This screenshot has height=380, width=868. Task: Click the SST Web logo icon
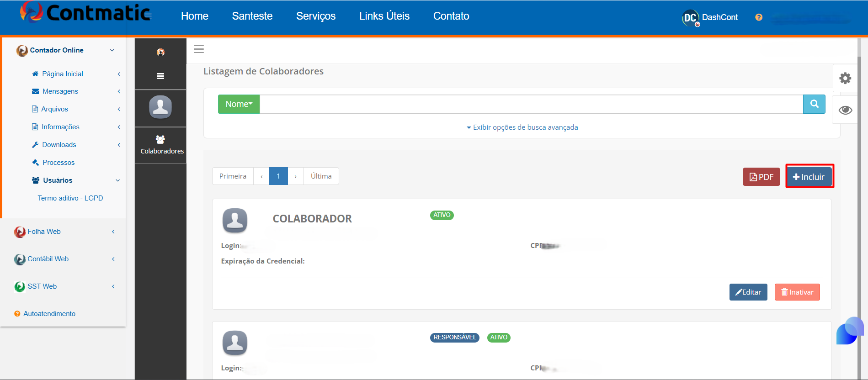point(20,287)
